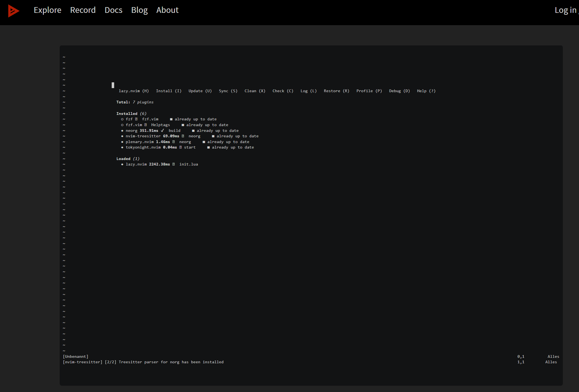Viewport: 579px width, 392px height.
Task: Select the Update (U) button in lazy.nvim
Action: pyautogui.click(x=200, y=91)
